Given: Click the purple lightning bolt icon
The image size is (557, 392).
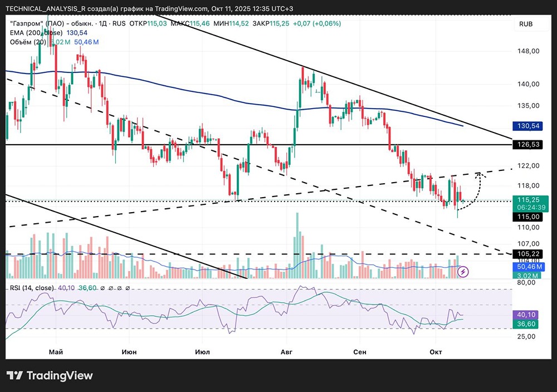Looking at the screenshot, I should (x=463, y=272).
